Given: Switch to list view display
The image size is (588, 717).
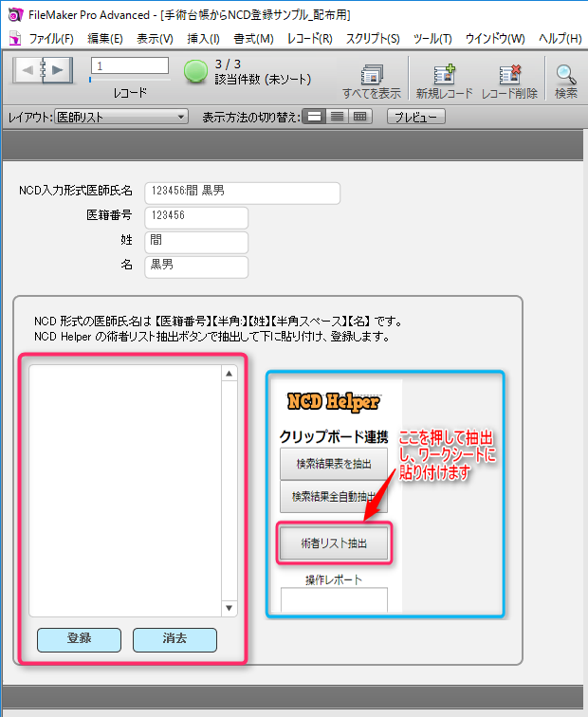Looking at the screenshot, I should [x=337, y=117].
